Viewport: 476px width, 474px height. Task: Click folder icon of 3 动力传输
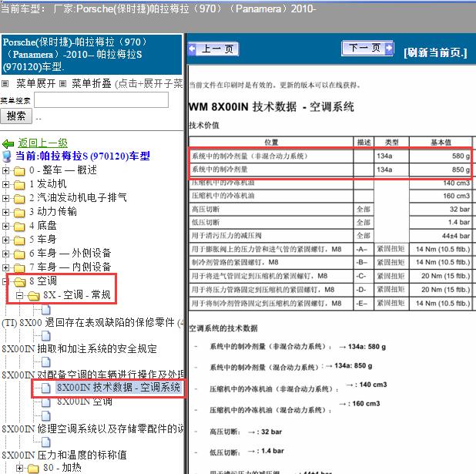19,213
